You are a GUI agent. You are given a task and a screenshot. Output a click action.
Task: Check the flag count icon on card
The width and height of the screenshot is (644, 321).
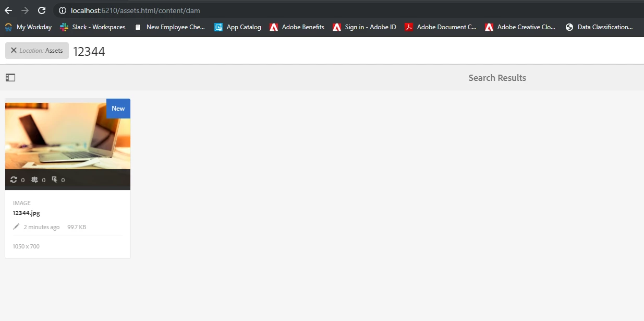coord(54,180)
